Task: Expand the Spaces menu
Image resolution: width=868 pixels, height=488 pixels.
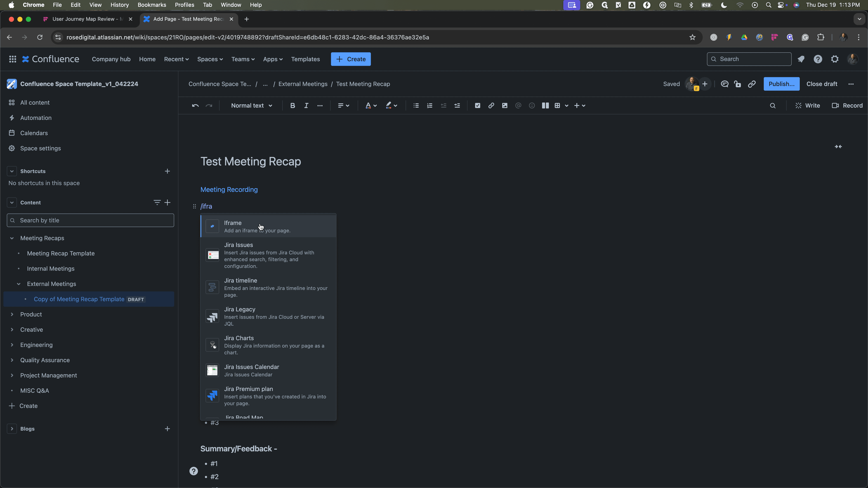Action: click(x=210, y=59)
